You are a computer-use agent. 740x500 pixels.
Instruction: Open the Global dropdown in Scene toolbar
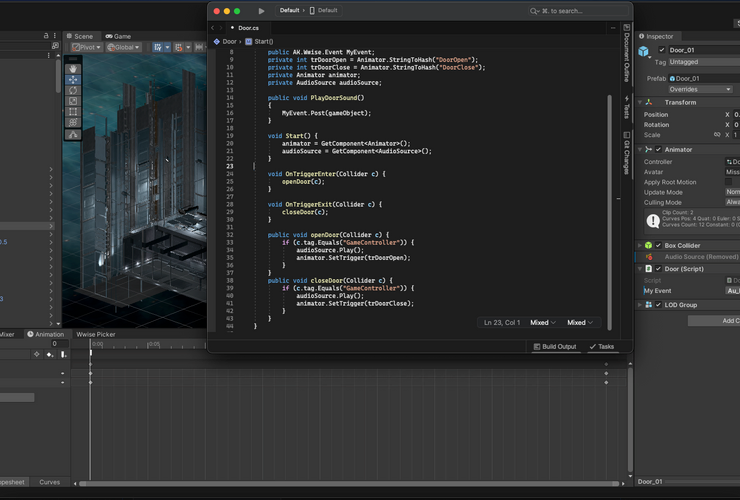(123, 47)
